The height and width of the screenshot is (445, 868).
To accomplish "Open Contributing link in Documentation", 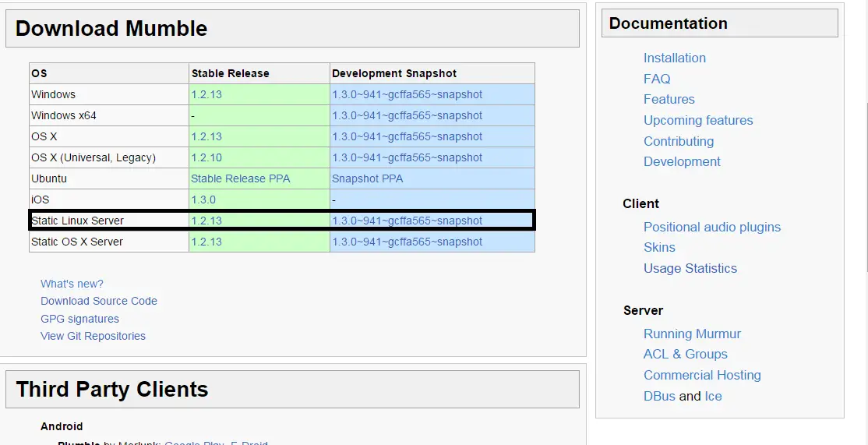I will [x=679, y=141].
